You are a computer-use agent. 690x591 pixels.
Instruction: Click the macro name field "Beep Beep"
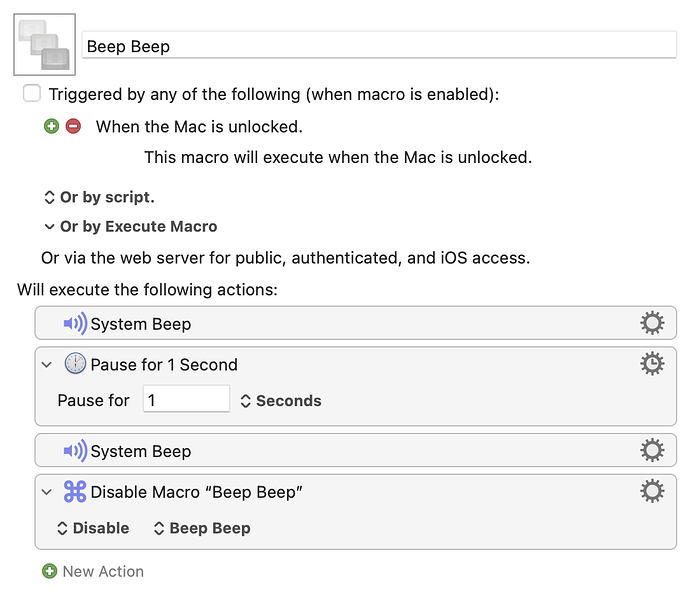point(378,46)
